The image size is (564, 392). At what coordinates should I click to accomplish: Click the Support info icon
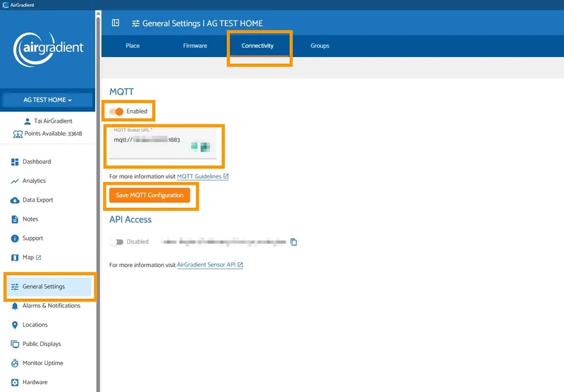(15, 238)
